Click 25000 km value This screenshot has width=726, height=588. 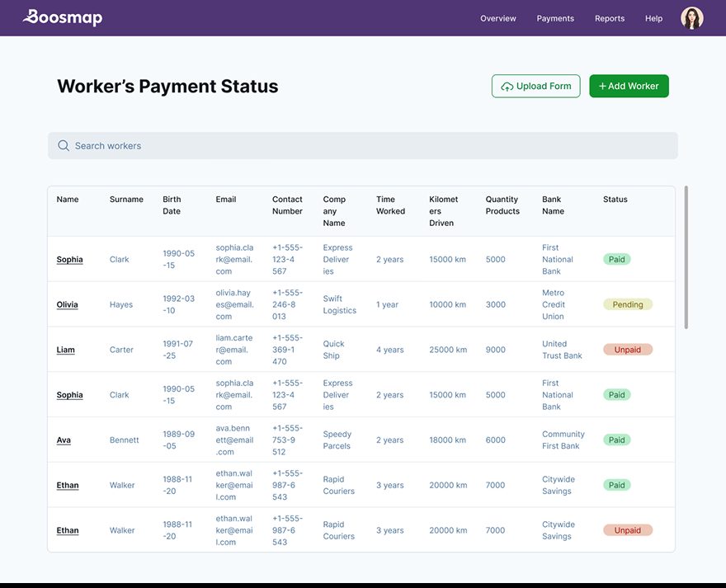(x=448, y=350)
